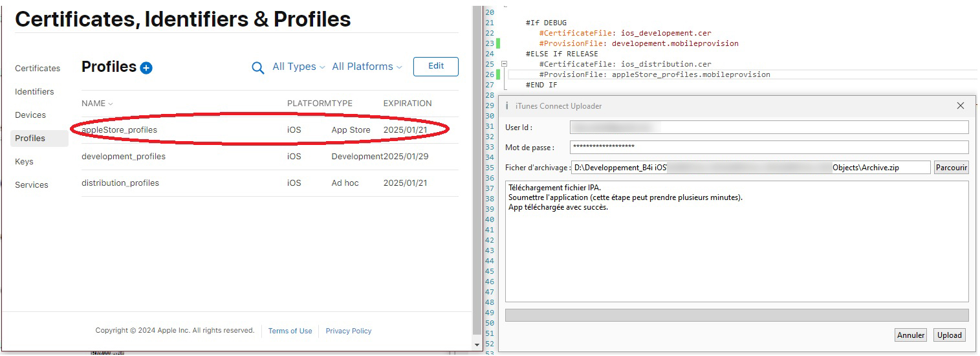Viewport: 980px width, 356px height.
Task: Select Profiles in the sidebar
Action: 39,139
